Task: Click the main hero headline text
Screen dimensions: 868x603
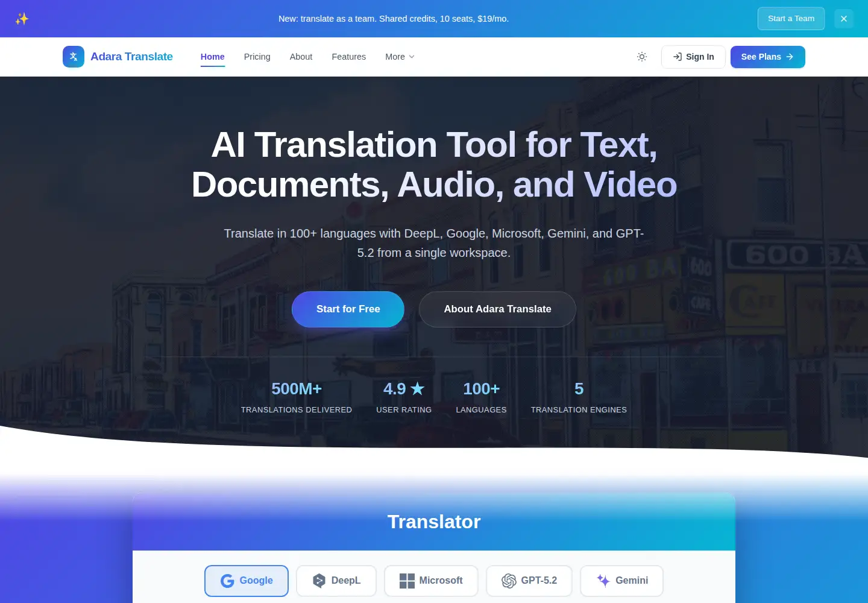Action: tap(434, 165)
